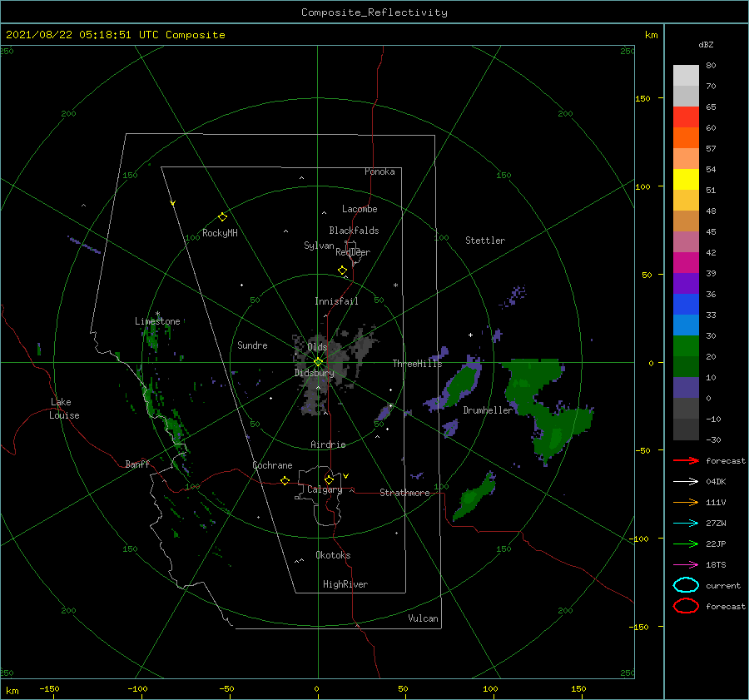Click the Lacombe city label
This screenshot has width=749, height=700.
pos(360,209)
